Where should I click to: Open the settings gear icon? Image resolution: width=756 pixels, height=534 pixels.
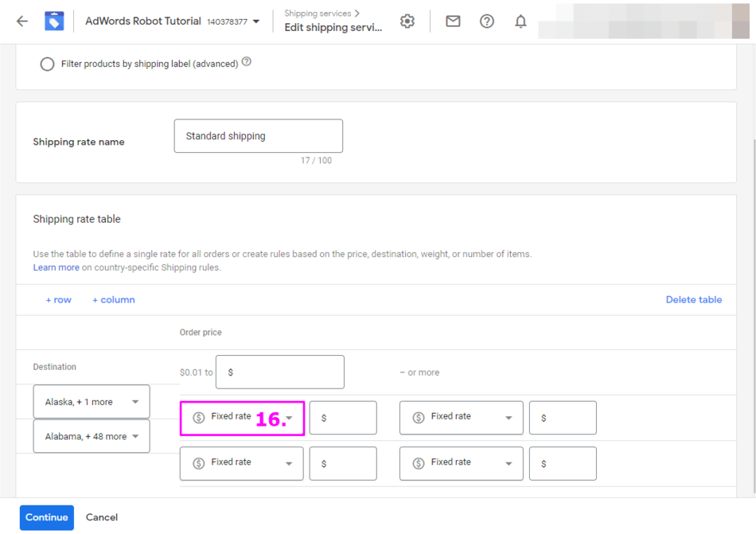coord(407,21)
